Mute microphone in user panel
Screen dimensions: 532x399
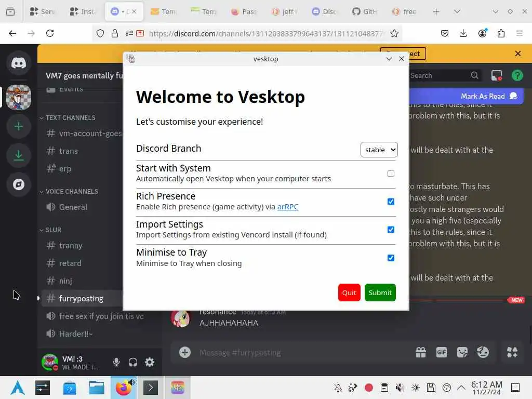(116, 362)
